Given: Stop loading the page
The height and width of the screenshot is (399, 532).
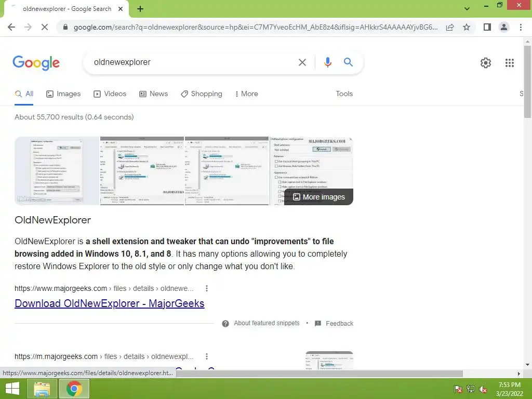Looking at the screenshot, I should (45, 27).
